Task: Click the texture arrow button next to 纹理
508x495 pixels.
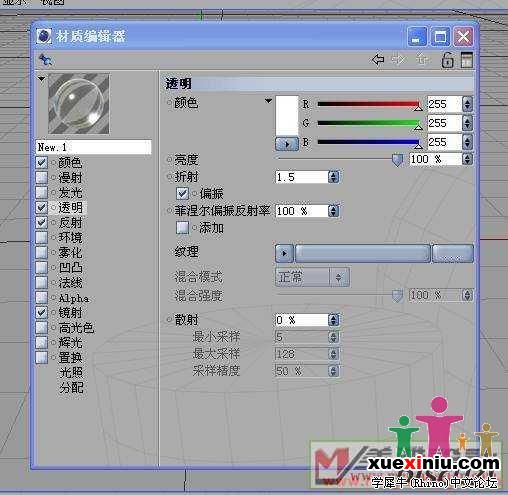Action: click(x=284, y=254)
